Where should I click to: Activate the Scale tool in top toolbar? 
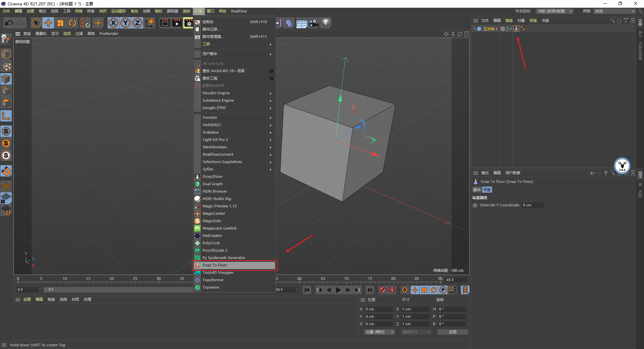coord(60,23)
